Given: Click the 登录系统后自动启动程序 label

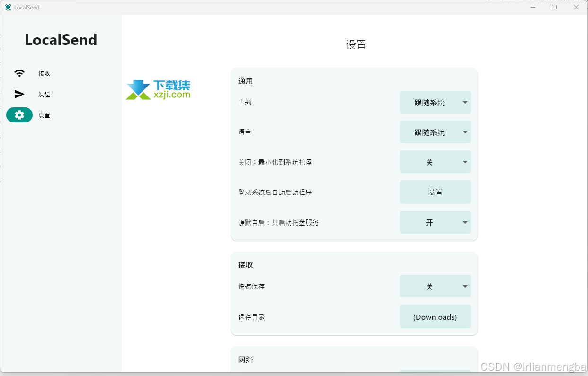Looking at the screenshot, I should 275,192.
